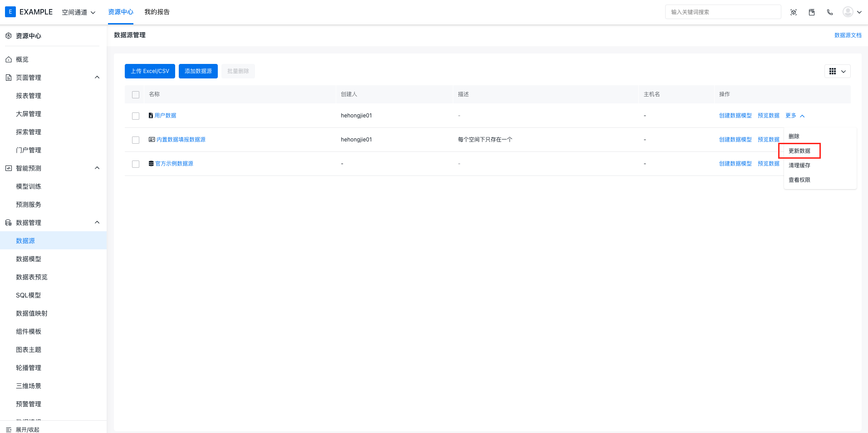Click the user avatar icon

[x=848, y=12]
